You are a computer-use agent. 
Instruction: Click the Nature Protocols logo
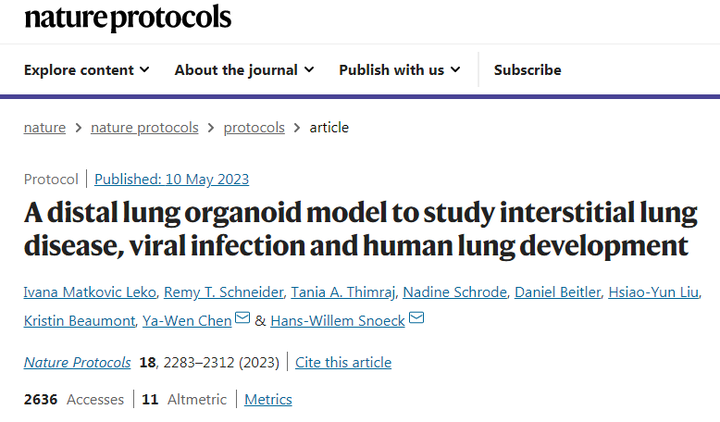(x=127, y=18)
